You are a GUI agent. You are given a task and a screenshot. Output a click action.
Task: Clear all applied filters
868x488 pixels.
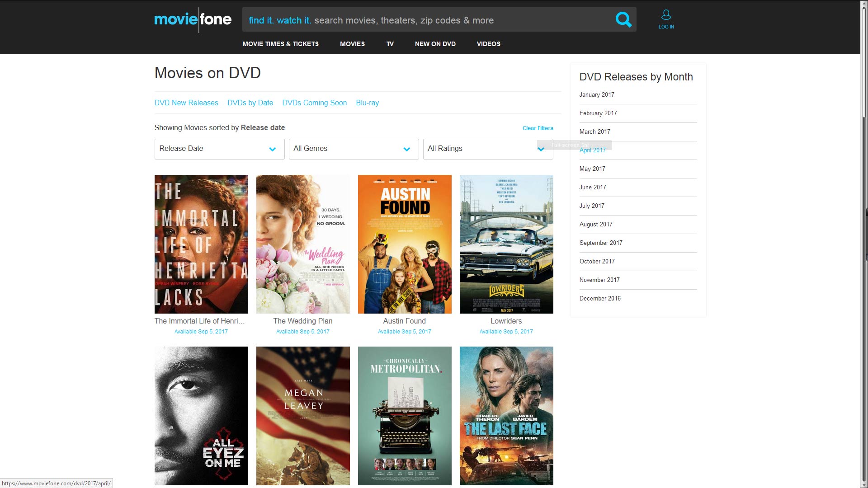pyautogui.click(x=538, y=128)
